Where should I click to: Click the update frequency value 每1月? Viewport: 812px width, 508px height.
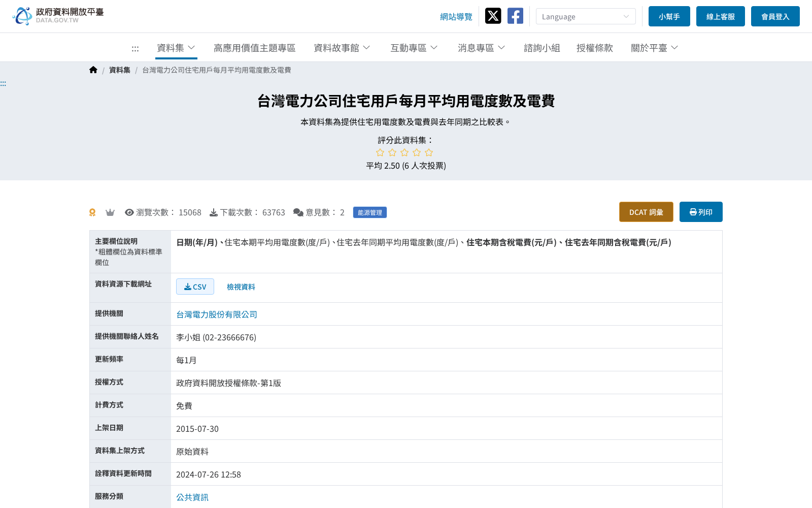point(186,360)
